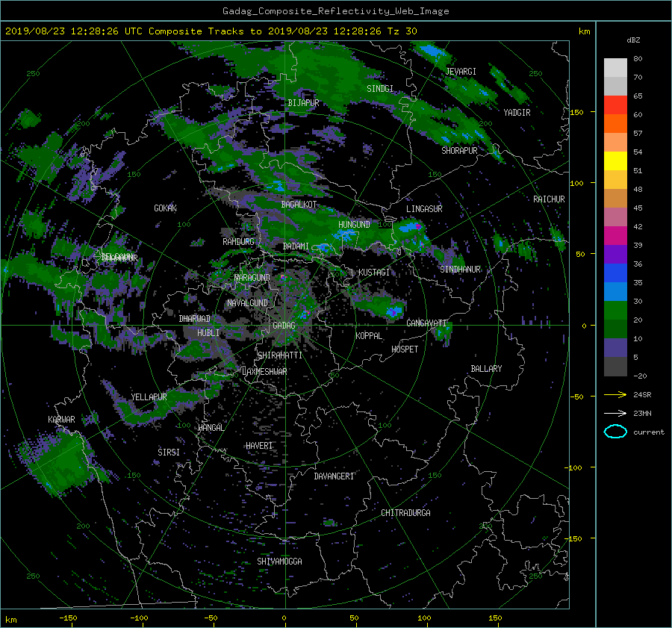Viewport: 672px width, 628px height.
Task: Click the -20 dBZ gray legend swatch
Action: [x=615, y=367]
